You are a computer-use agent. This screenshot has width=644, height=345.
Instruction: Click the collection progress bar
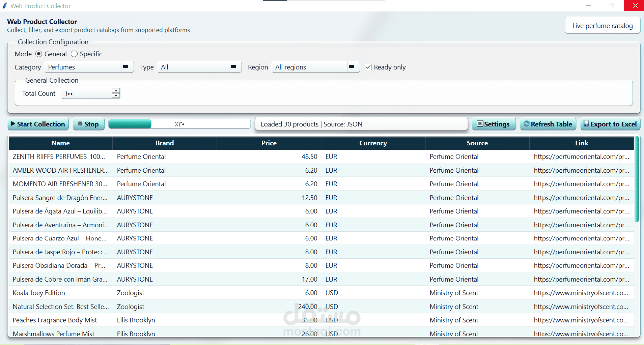point(179,124)
